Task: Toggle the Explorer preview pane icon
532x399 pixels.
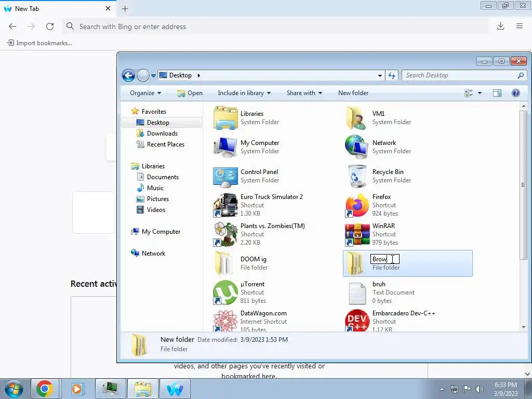Action: tap(497, 93)
